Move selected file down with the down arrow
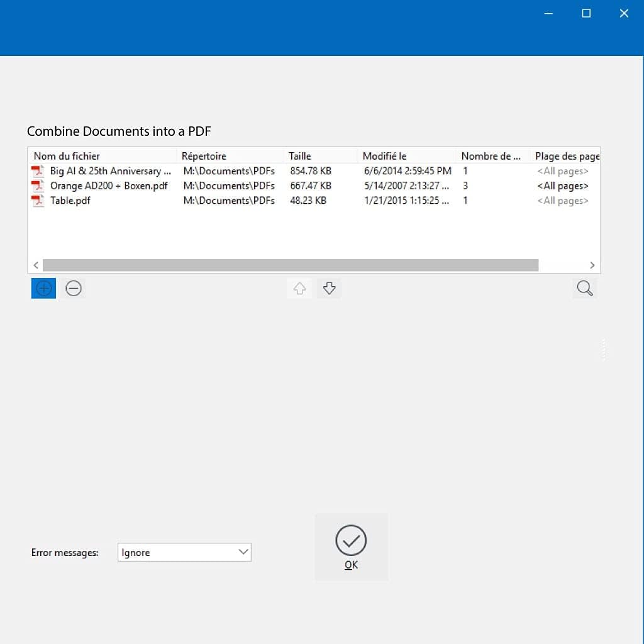The image size is (644, 644). (329, 288)
